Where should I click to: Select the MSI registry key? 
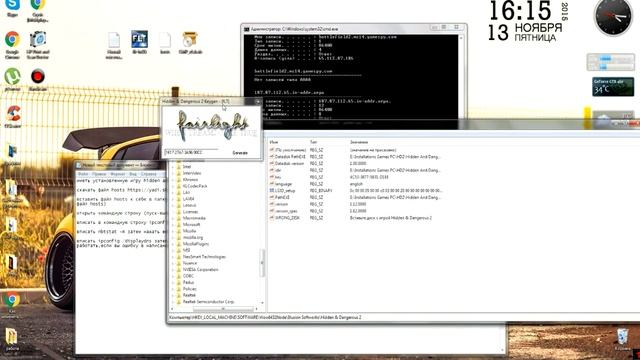click(186, 251)
